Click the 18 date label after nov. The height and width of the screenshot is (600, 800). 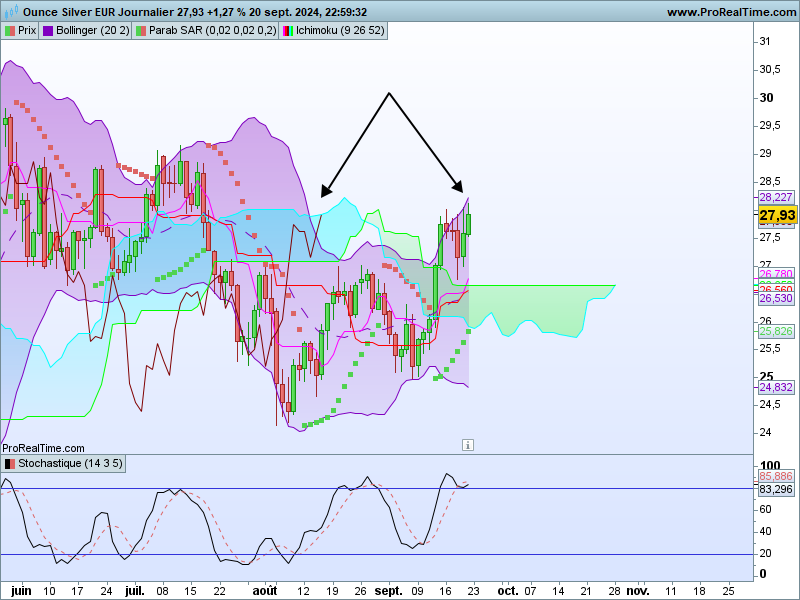point(700,591)
